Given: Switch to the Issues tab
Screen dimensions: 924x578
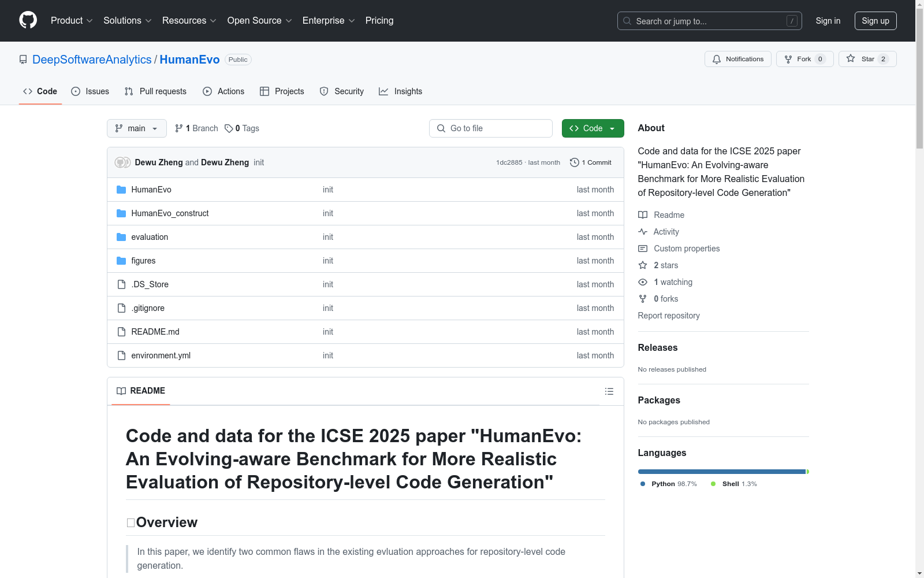Looking at the screenshot, I should (x=90, y=91).
